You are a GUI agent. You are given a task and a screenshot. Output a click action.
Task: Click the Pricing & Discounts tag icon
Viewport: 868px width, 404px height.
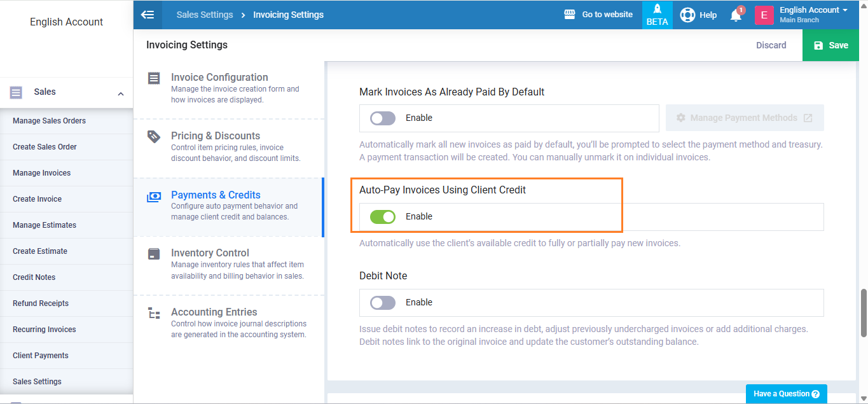154,137
